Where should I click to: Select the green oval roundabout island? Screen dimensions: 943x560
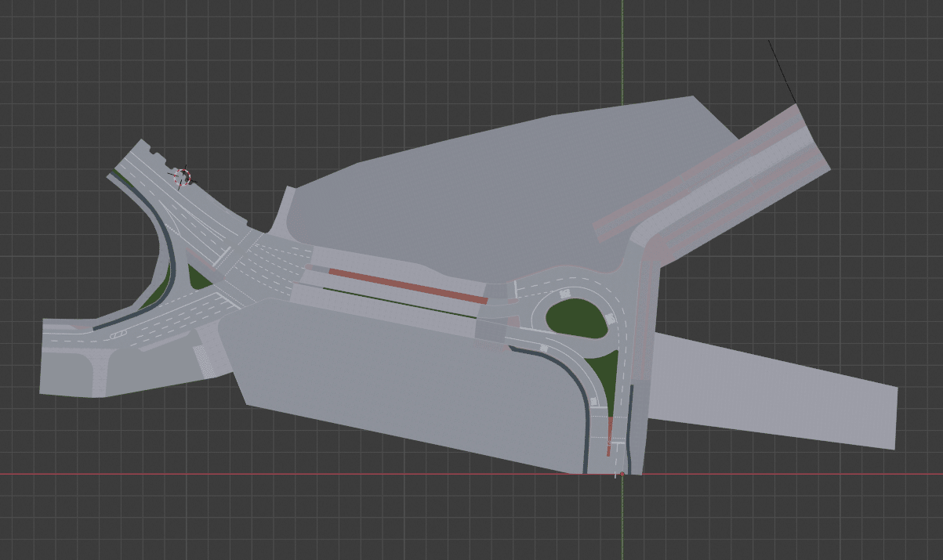click(x=576, y=318)
